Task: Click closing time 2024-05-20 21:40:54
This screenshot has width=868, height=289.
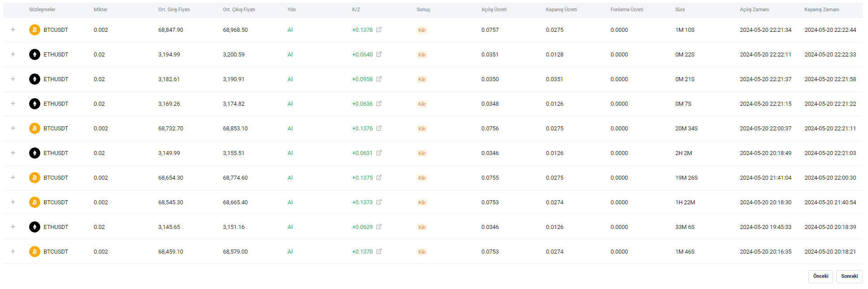Action: point(830,203)
